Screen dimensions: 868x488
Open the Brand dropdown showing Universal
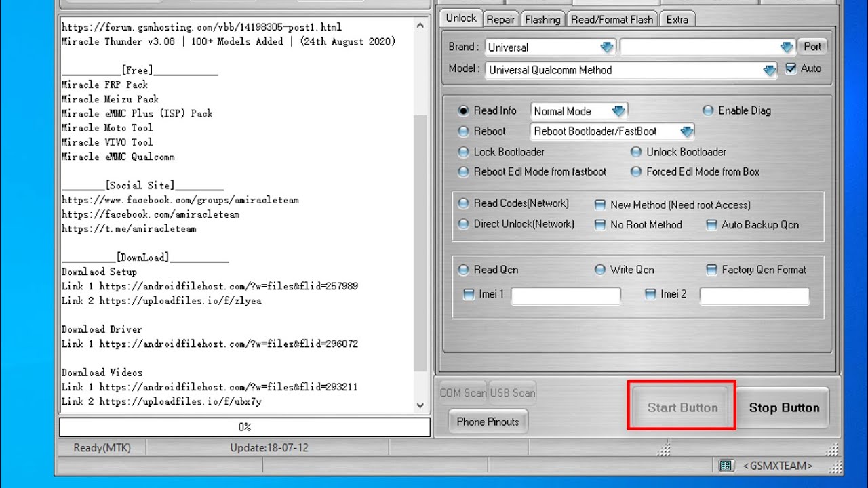(551, 47)
